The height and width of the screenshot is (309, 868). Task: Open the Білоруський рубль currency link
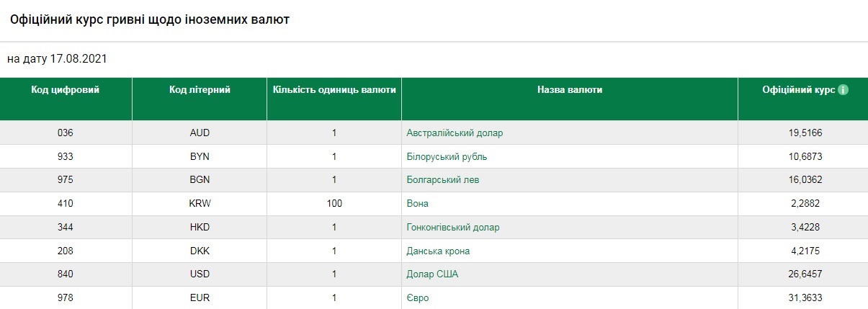(452, 157)
